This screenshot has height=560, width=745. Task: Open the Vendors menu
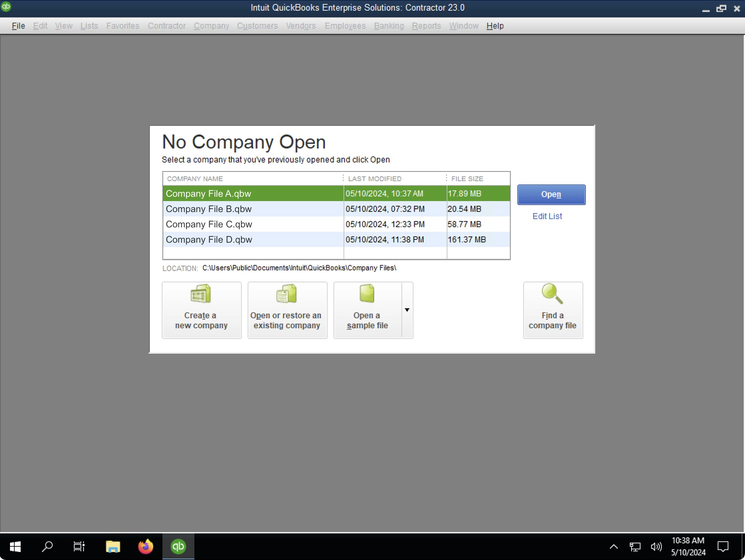(x=301, y=26)
